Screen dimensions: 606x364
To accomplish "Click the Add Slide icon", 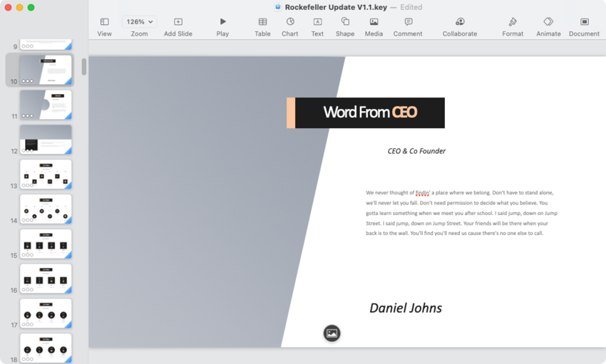I will tap(178, 21).
